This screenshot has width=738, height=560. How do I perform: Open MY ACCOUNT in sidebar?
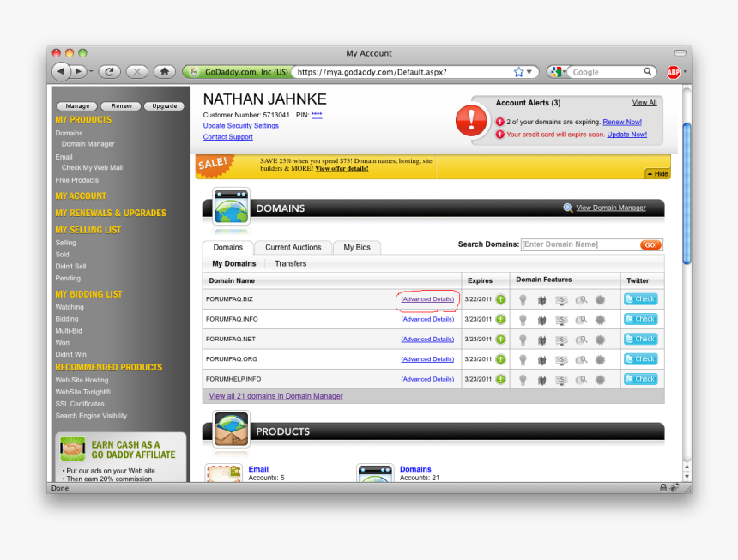[81, 196]
